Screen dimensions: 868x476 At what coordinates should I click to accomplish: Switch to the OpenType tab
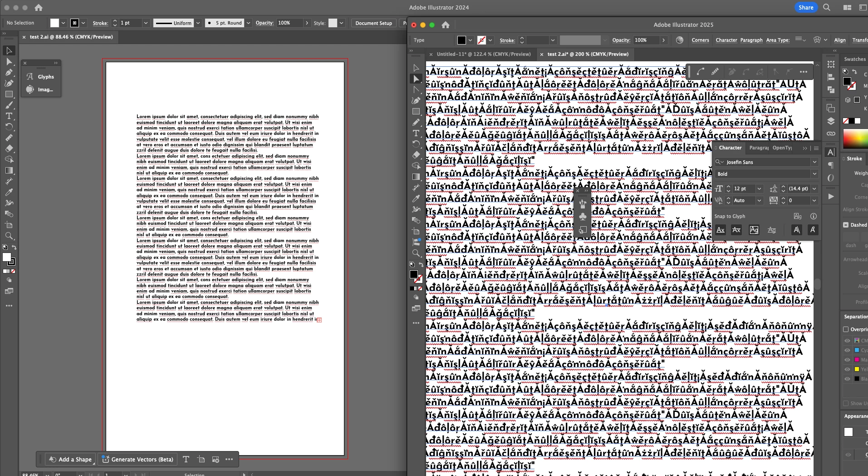782,148
